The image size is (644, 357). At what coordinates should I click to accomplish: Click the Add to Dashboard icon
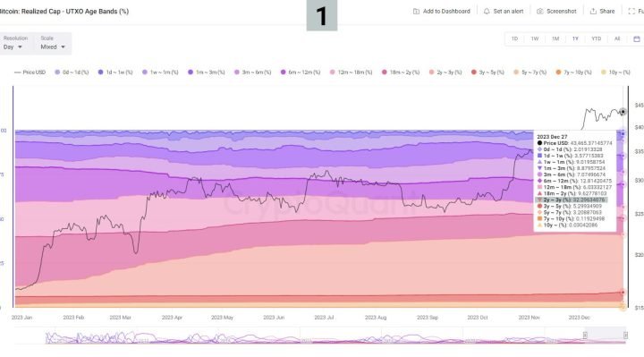[416, 12]
